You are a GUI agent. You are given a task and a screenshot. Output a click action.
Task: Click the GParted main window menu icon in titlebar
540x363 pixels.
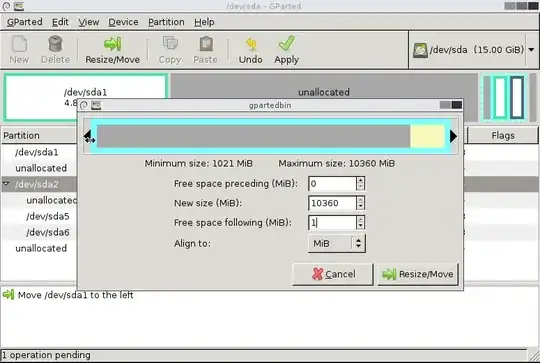coord(19,6)
